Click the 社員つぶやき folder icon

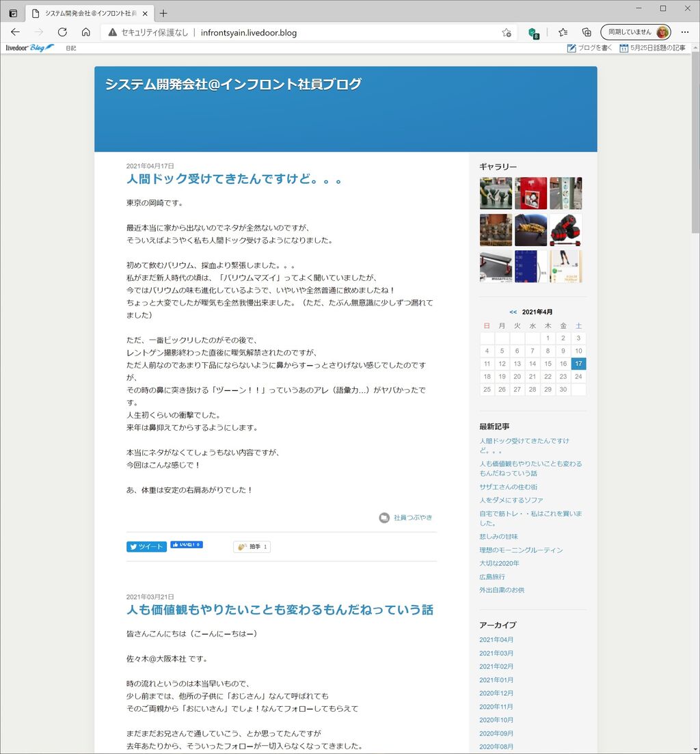[383, 517]
